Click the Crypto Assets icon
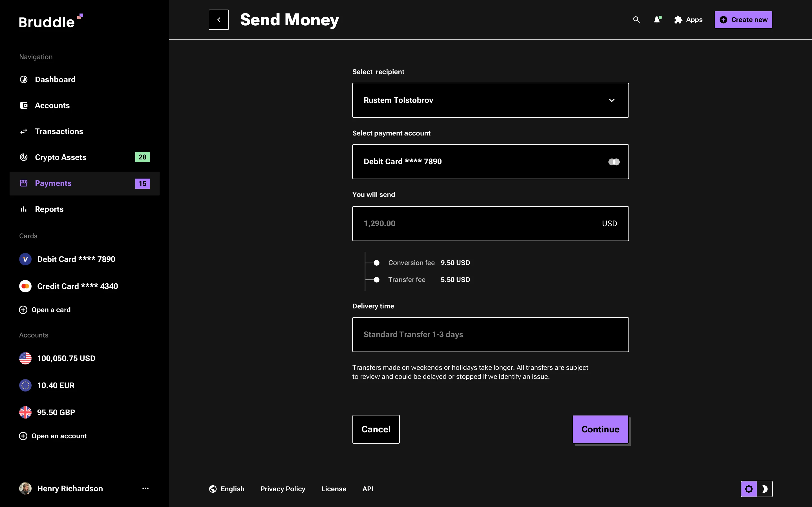 click(23, 157)
